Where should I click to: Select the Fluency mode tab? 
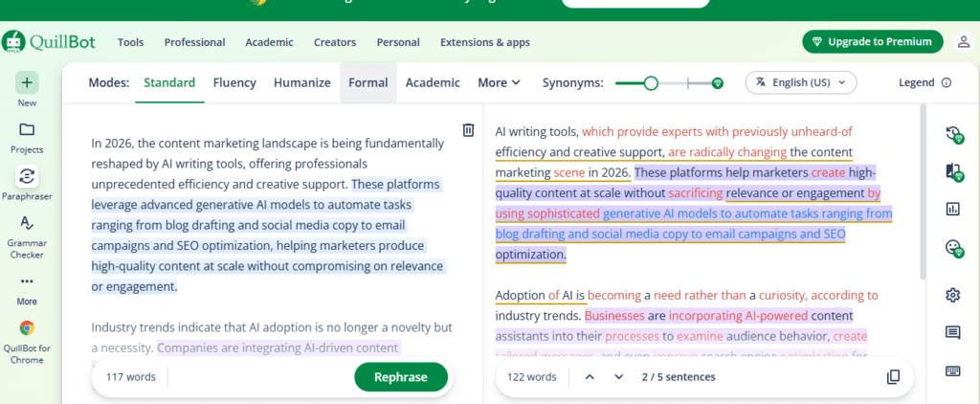pos(234,82)
